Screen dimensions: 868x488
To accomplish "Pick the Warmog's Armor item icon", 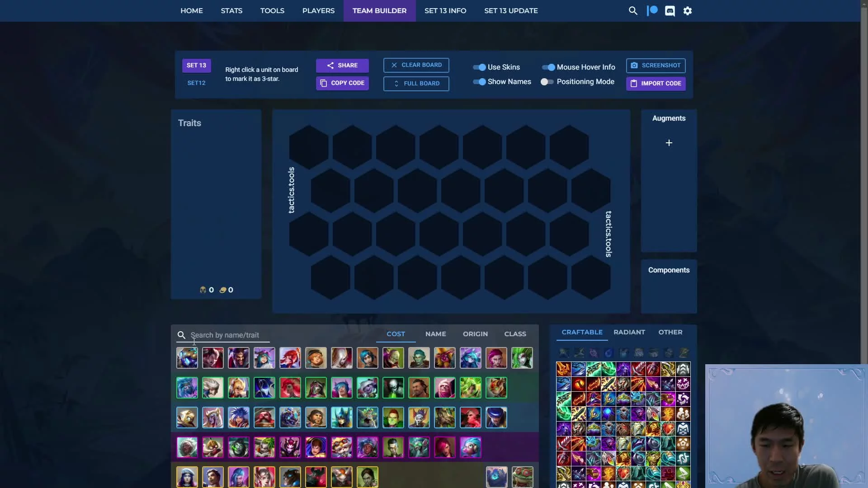I will [x=654, y=458].
